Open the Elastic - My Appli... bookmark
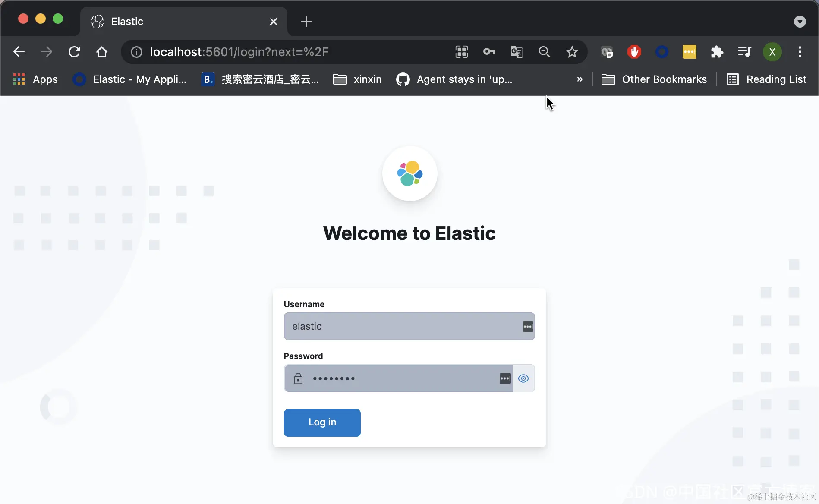The height and width of the screenshot is (504, 819). (x=130, y=79)
